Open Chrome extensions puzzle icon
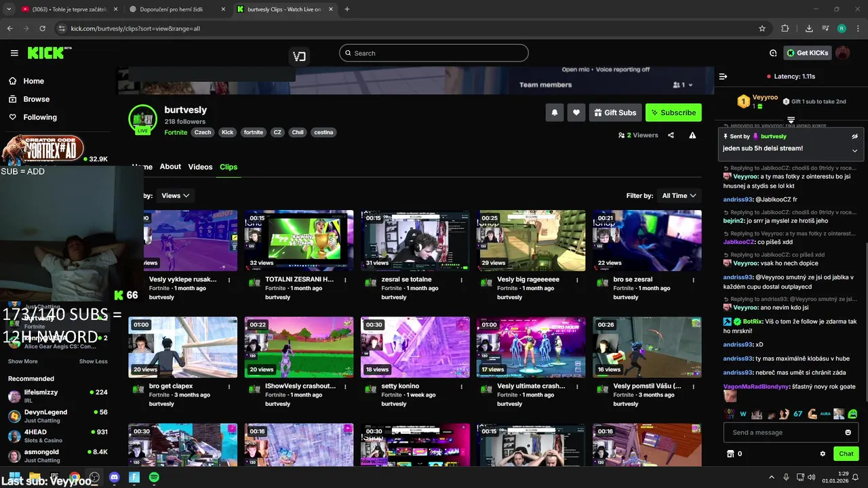 click(785, 28)
